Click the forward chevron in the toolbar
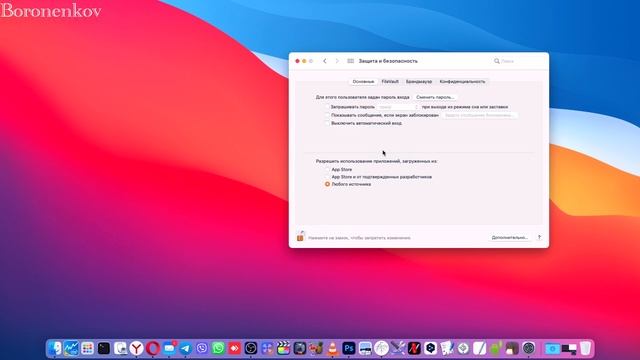This screenshot has width=640, height=360. (x=337, y=61)
